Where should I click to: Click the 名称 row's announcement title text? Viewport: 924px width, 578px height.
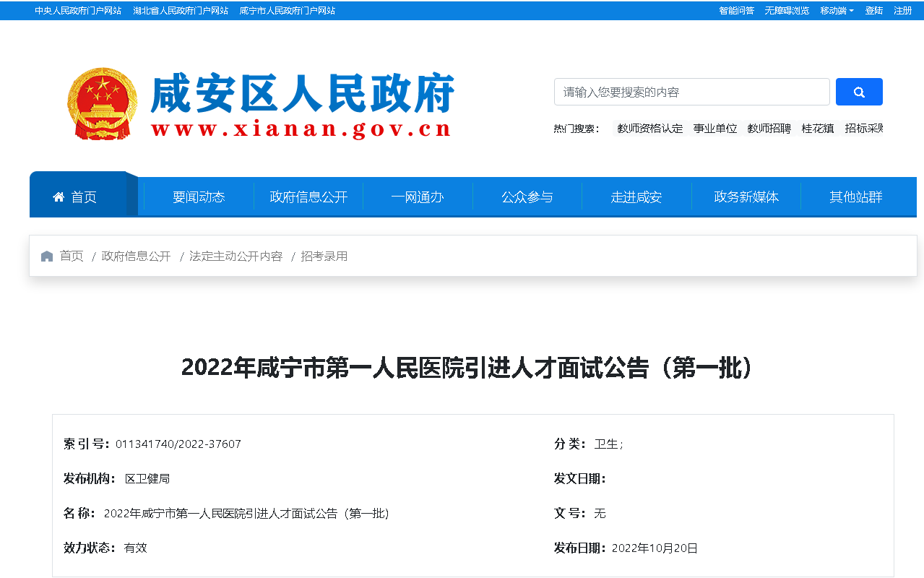(247, 513)
